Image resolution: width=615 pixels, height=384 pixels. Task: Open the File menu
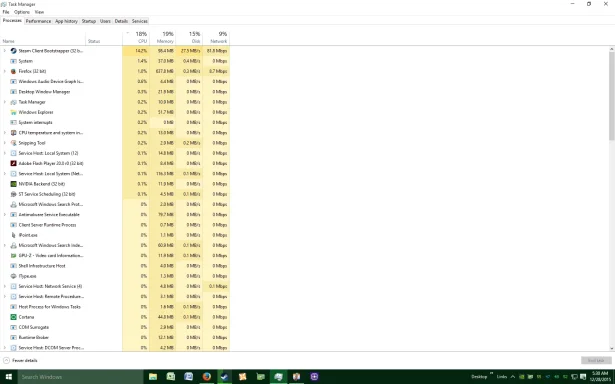point(6,12)
